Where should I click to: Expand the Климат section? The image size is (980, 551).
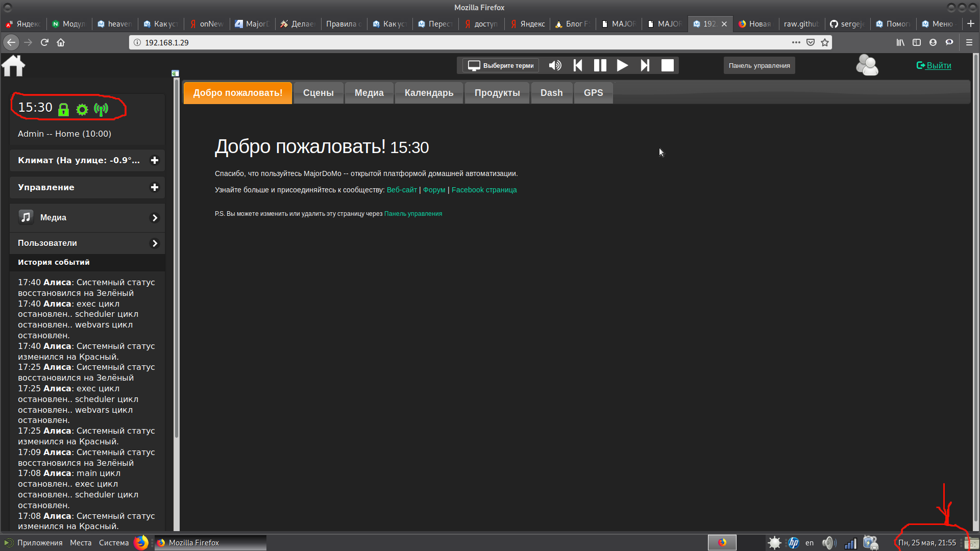[x=155, y=160]
